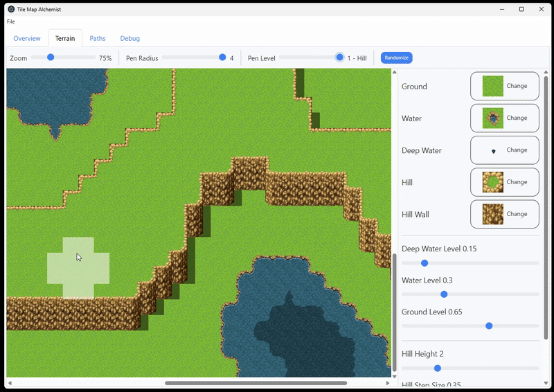Image resolution: width=554 pixels, height=392 pixels.
Task: Click the Deep Water tile preview icon
Action: tap(493, 151)
